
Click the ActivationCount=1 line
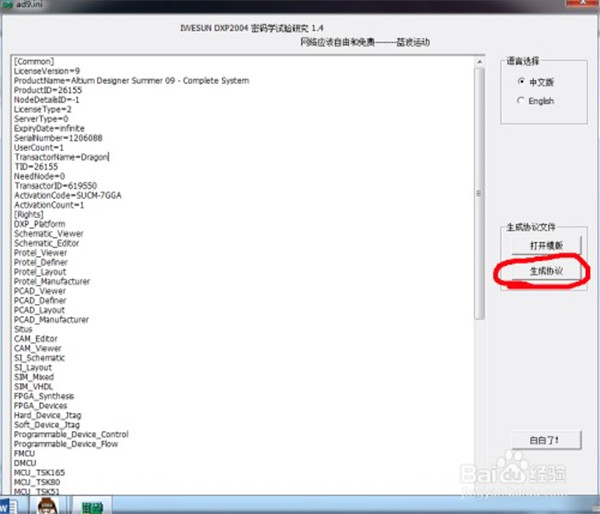click(49, 205)
